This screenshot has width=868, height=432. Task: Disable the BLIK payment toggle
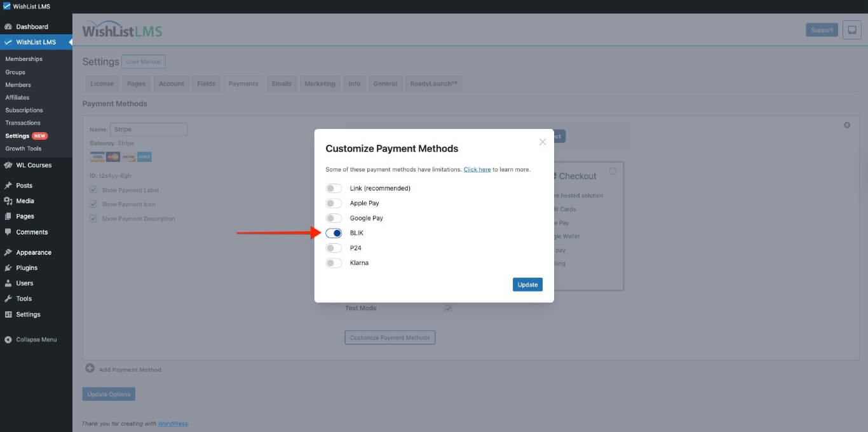tap(334, 233)
